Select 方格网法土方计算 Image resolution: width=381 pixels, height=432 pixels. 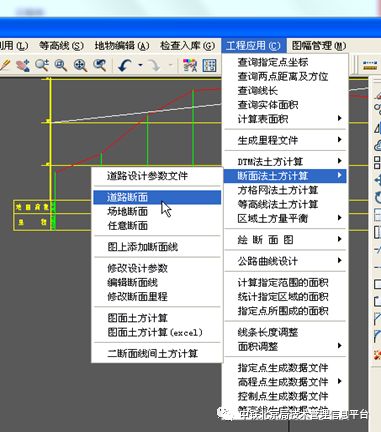point(285,190)
